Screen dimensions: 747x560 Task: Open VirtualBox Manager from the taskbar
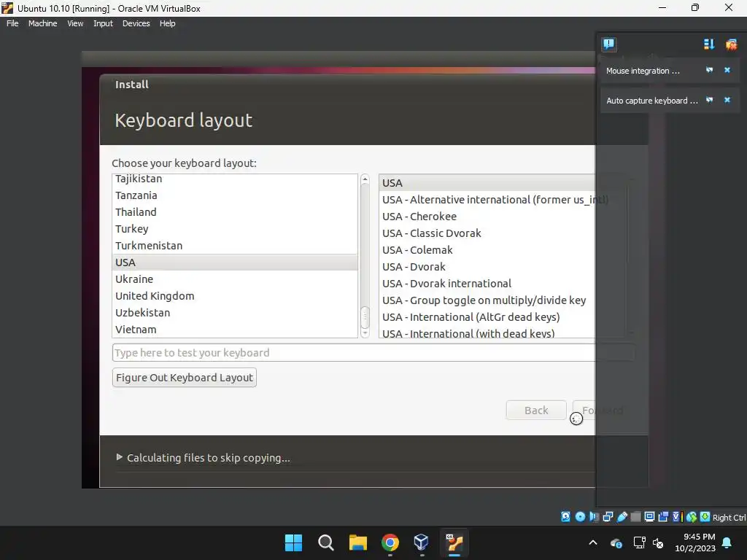coord(422,542)
